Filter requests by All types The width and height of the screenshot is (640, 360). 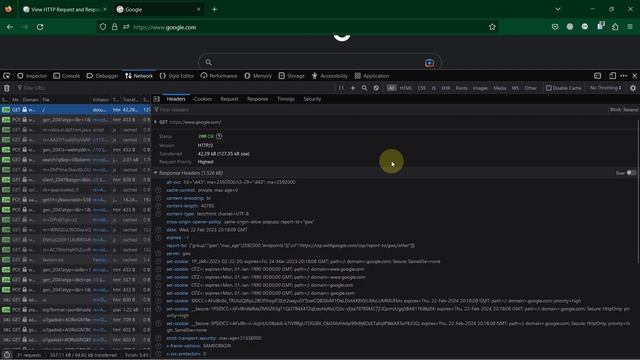pos(391,88)
